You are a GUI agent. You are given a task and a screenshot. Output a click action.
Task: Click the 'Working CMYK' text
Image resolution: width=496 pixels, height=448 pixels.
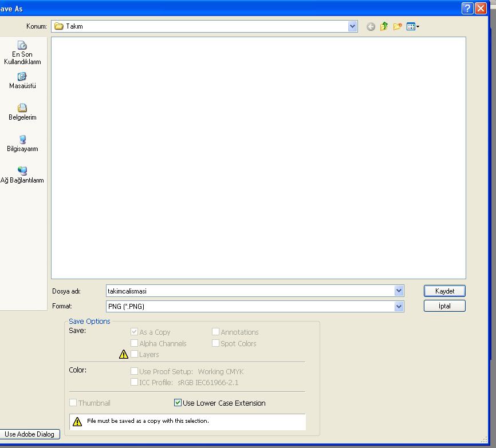pos(221,371)
